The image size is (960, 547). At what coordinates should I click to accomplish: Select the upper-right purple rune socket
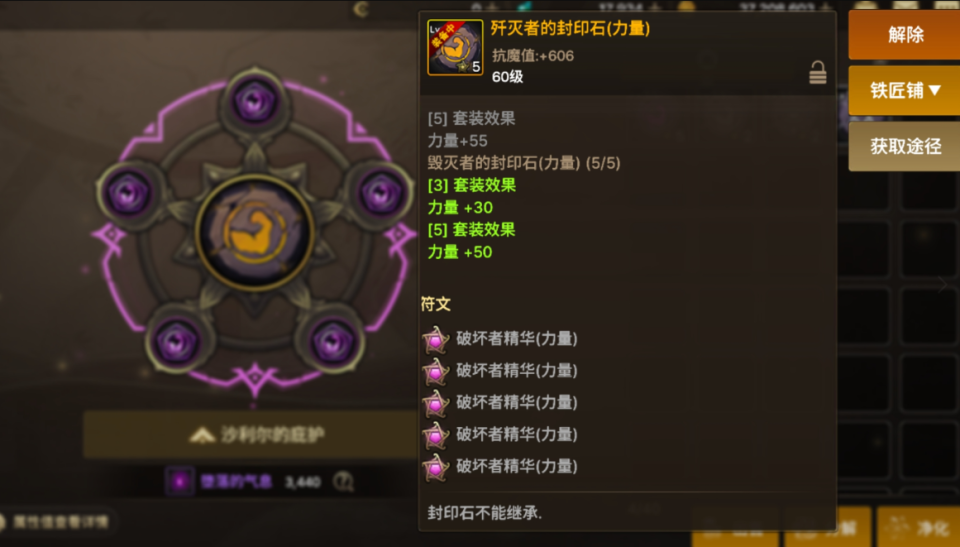(381, 194)
